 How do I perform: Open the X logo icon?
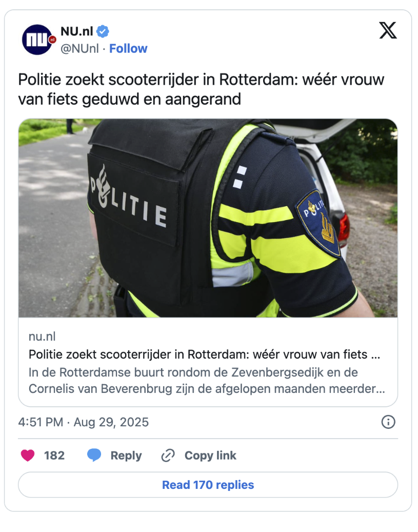tap(388, 31)
